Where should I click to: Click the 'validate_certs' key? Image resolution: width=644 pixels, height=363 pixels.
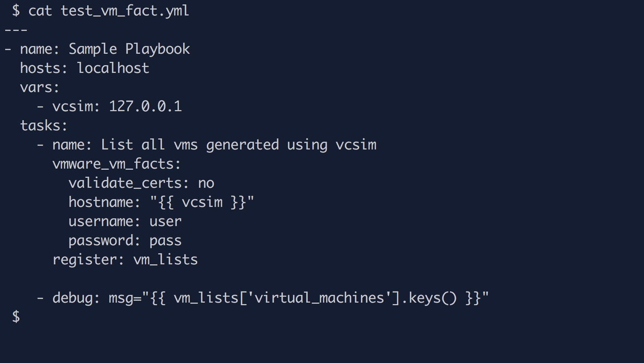(x=125, y=183)
